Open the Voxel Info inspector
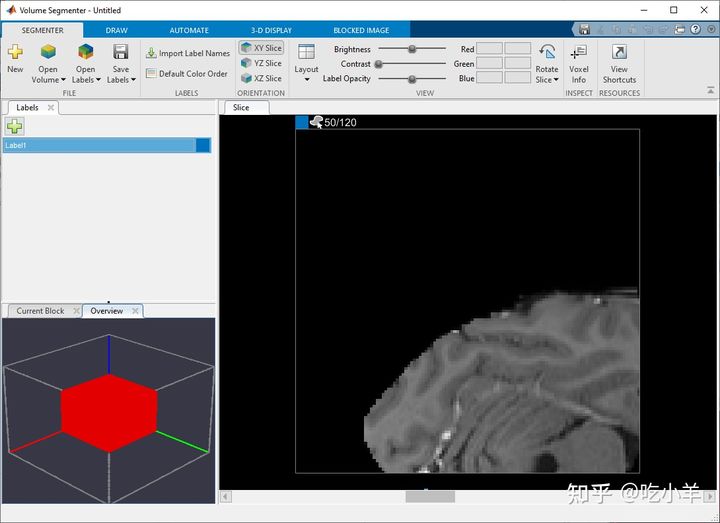This screenshot has width=720, height=523. [578, 52]
